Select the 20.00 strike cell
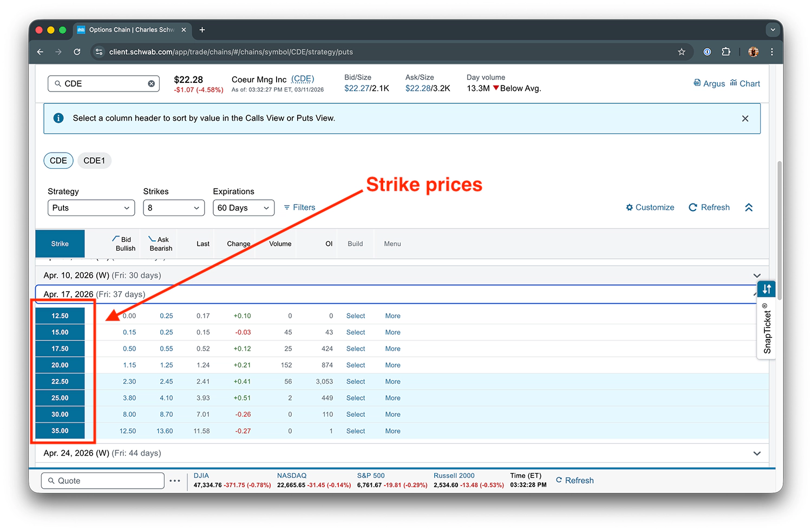 click(x=60, y=365)
